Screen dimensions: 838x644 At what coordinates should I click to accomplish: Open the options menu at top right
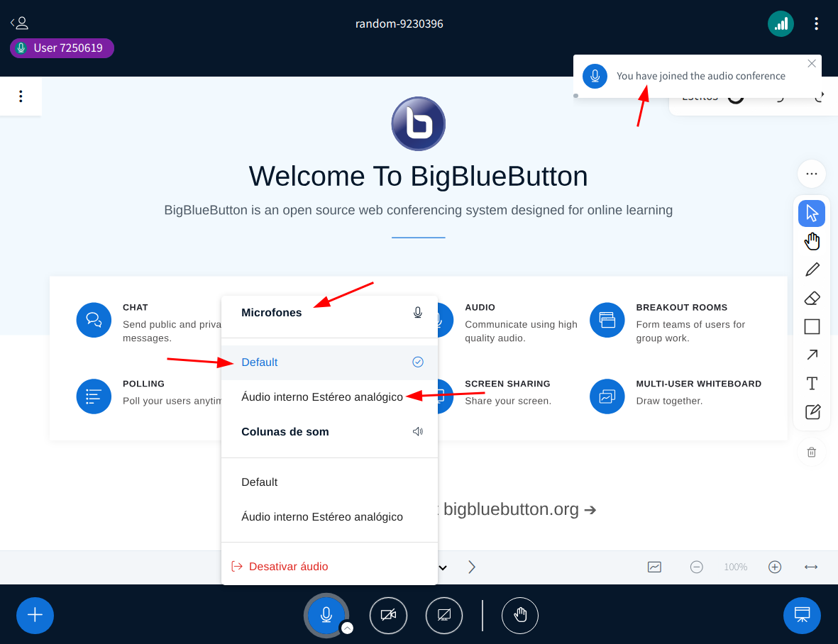click(x=817, y=23)
